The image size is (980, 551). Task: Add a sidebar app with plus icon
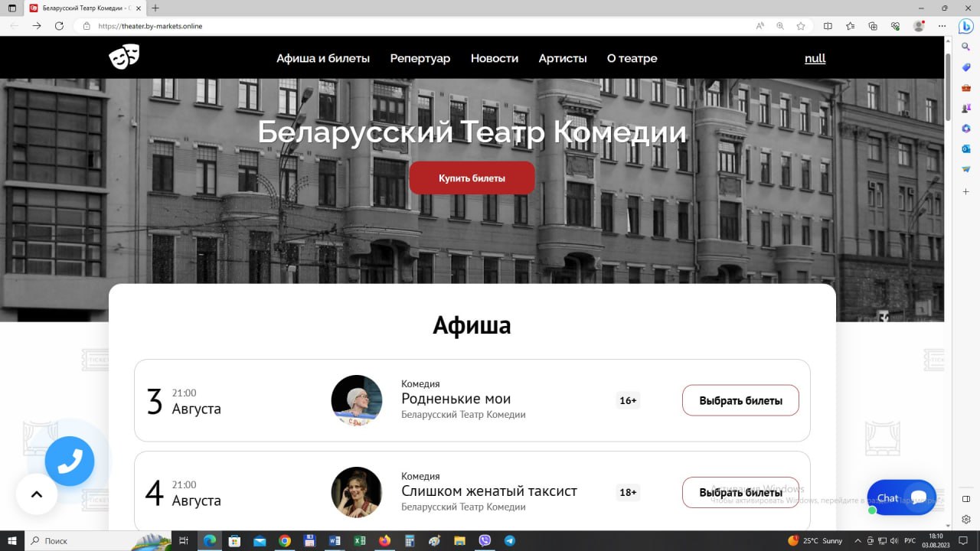point(966,191)
